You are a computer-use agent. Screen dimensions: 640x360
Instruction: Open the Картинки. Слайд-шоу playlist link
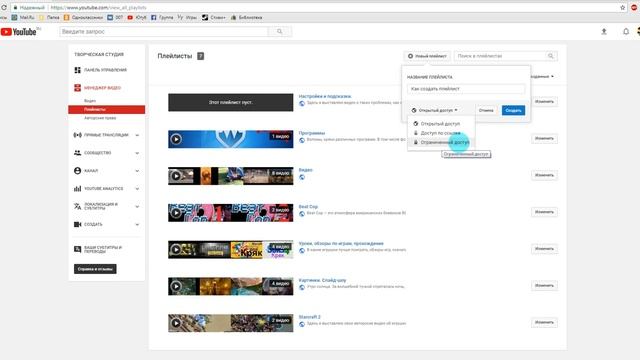click(x=322, y=280)
